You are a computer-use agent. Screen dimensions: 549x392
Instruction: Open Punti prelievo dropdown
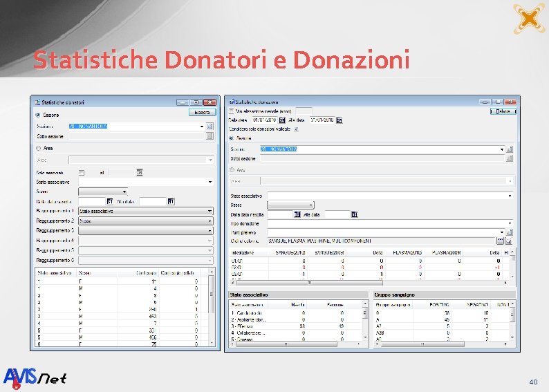click(x=502, y=232)
